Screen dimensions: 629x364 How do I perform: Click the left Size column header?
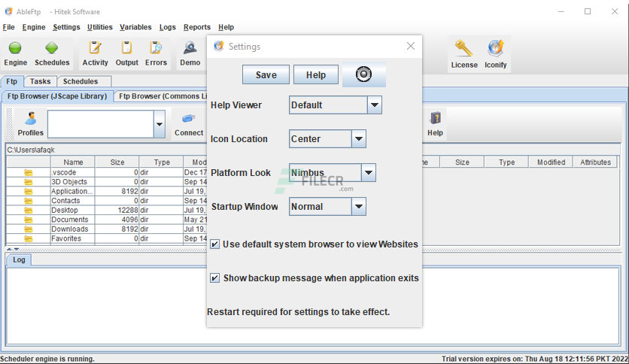(x=117, y=162)
